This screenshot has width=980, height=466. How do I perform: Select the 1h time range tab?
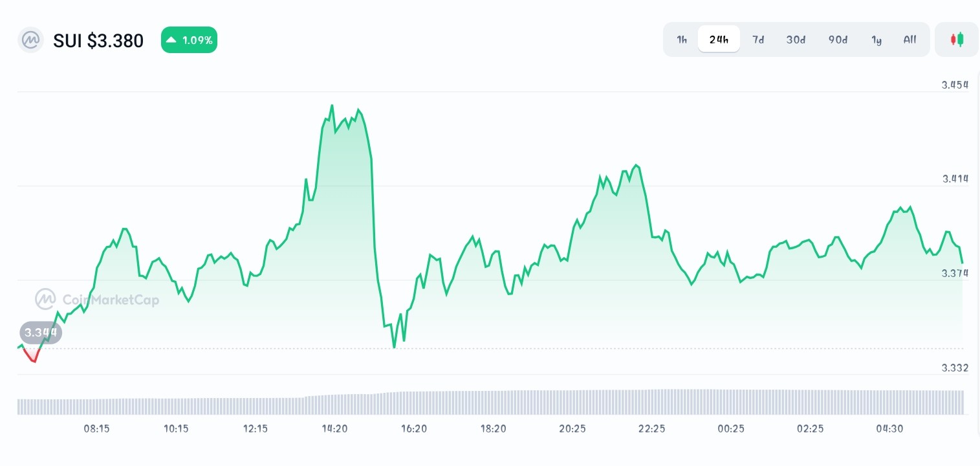pos(682,39)
